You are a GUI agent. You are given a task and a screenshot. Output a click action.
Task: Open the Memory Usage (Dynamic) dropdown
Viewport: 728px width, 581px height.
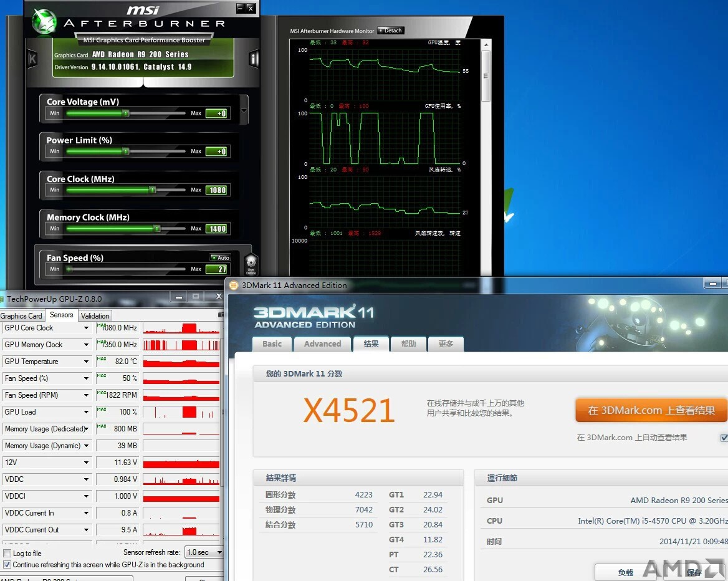87,446
